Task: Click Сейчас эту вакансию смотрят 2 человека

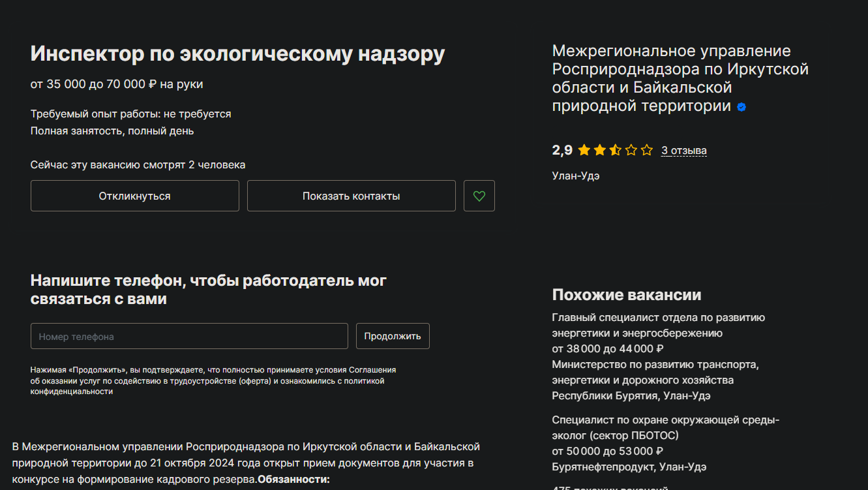Action: click(x=138, y=165)
